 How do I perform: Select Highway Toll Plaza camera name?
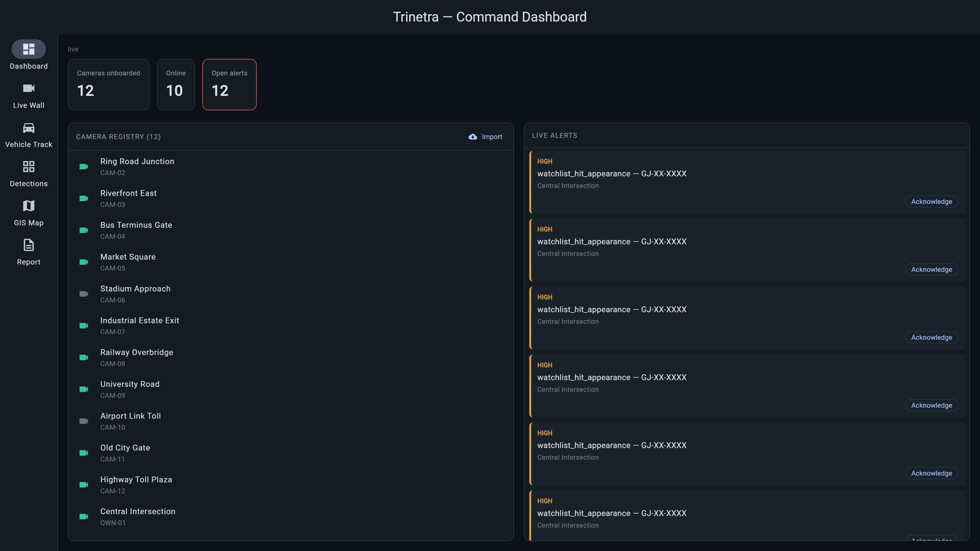(x=136, y=480)
